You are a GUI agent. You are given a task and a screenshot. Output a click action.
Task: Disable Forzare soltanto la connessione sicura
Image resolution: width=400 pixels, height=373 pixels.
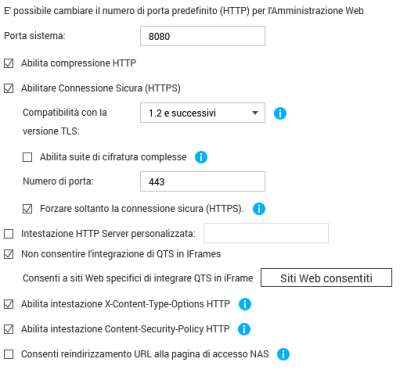tap(27, 209)
